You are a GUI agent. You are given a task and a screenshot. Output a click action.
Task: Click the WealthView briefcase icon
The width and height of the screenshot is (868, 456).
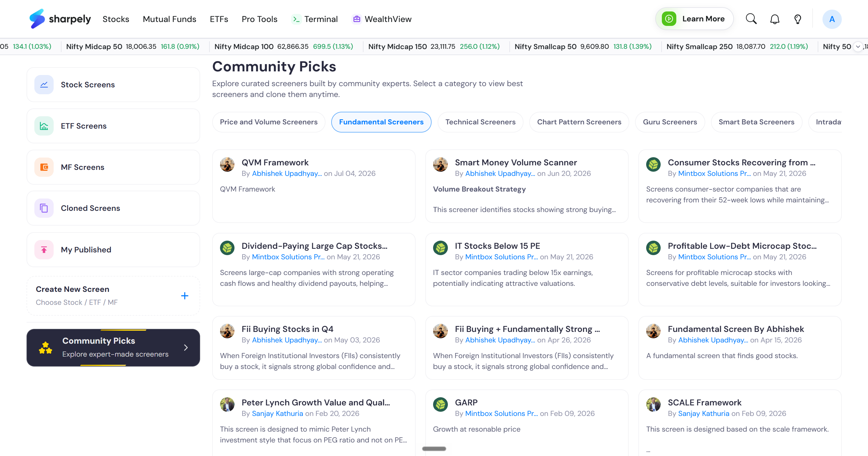tap(357, 19)
